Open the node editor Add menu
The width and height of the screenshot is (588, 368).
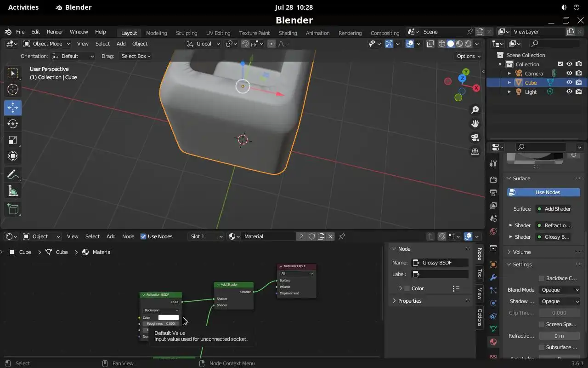111,236
